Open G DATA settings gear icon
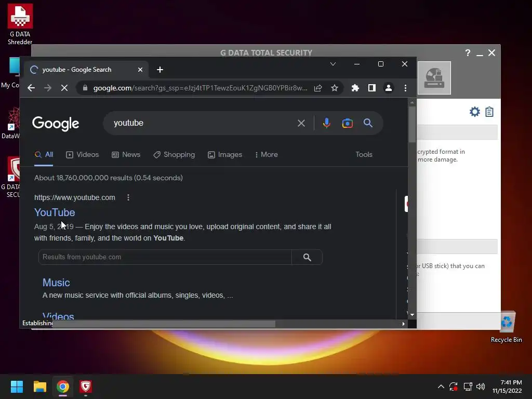 click(x=475, y=112)
